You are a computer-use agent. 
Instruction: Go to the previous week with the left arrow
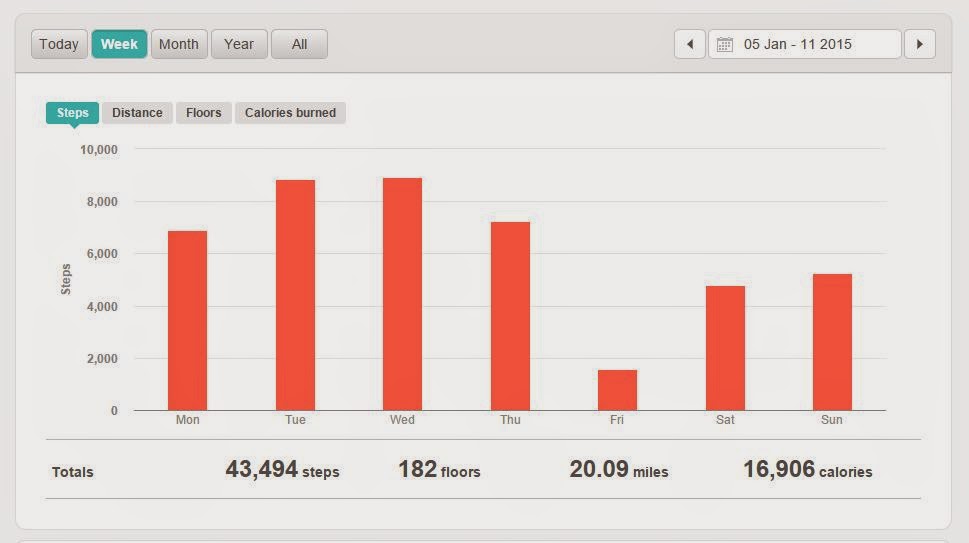click(x=690, y=44)
